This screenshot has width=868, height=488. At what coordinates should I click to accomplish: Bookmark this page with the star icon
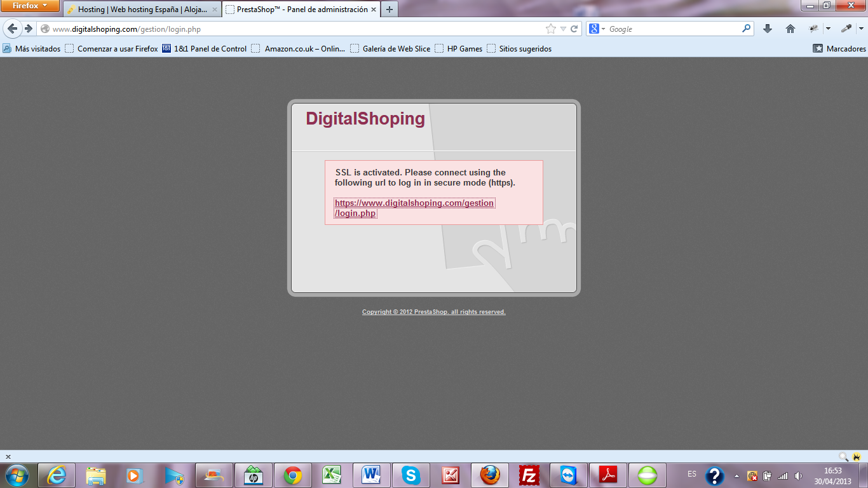[x=550, y=29]
